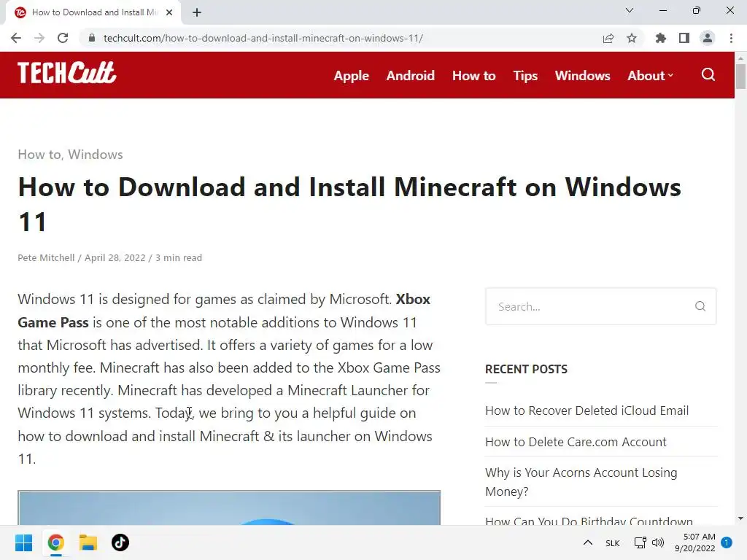Open the Extensions puzzle icon

[x=661, y=38]
